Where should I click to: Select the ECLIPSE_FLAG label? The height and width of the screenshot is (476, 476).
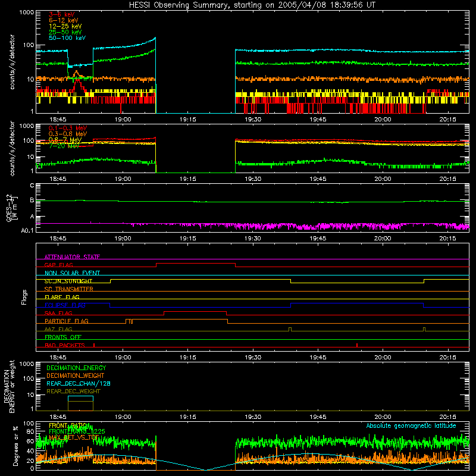(x=65, y=305)
